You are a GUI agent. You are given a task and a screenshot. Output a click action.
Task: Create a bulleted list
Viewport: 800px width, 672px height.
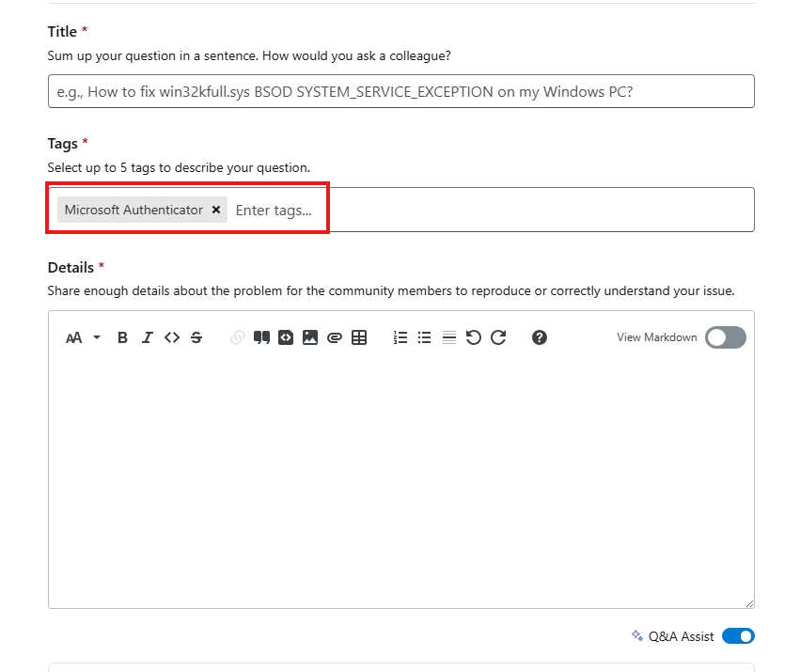(x=425, y=337)
